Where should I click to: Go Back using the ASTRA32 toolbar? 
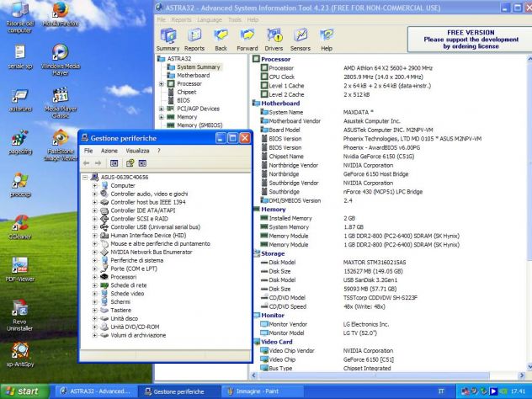221,40
